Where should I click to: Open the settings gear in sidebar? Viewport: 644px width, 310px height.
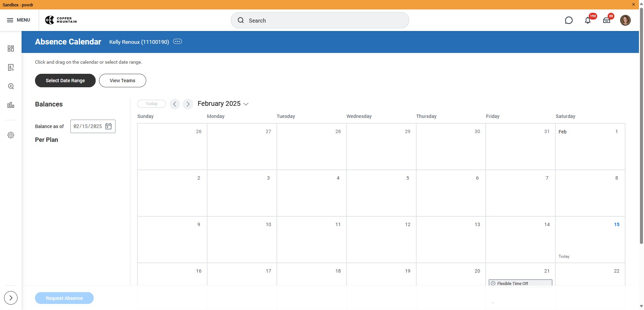click(11, 135)
